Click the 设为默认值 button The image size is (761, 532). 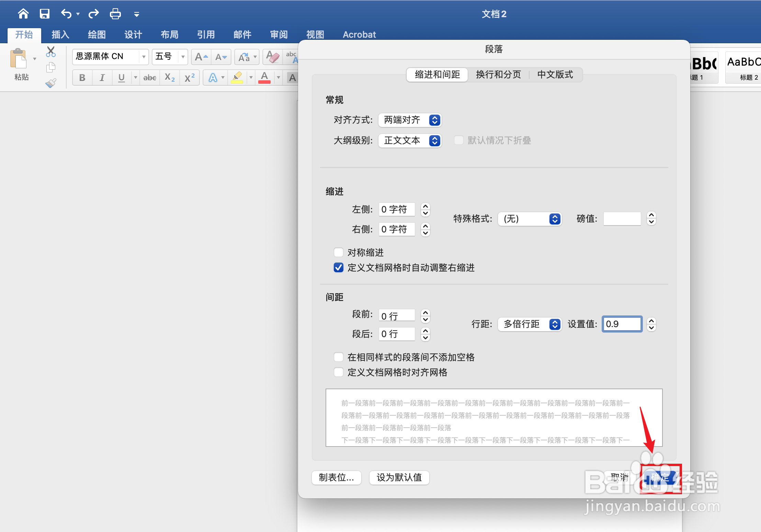tap(399, 477)
